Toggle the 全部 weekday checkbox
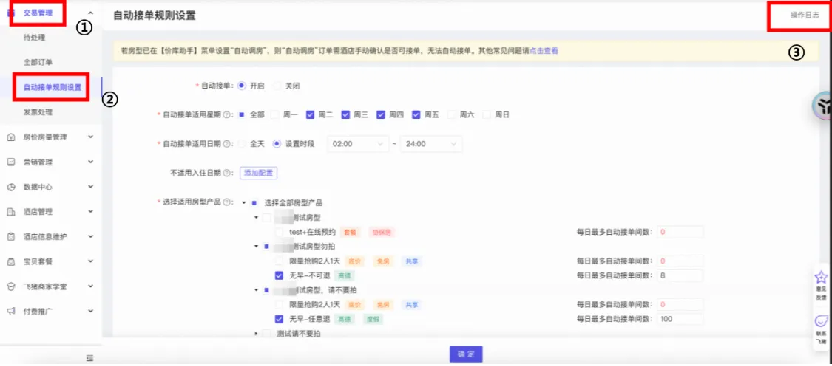Image resolution: width=832 pixels, height=366 pixels. pyautogui.click(x=242, y=115)
